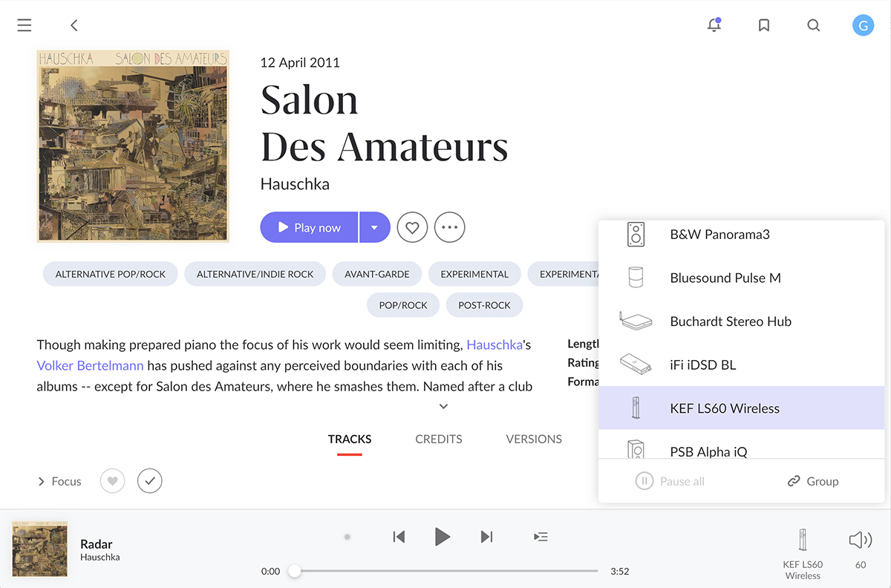Click B&W Panorama3 speaker icon

pyautogui.click(x=636, y=235)
